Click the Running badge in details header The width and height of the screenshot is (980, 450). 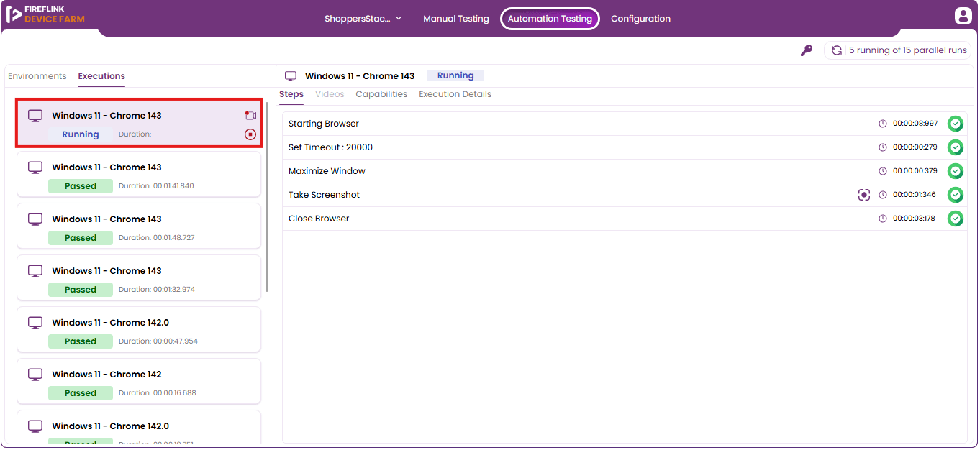click(x=455, y=75)
